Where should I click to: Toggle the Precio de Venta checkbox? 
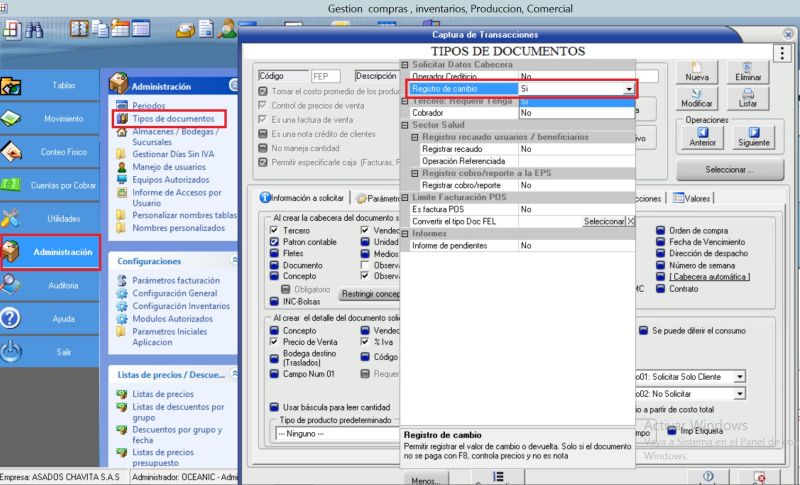point(274,342)
